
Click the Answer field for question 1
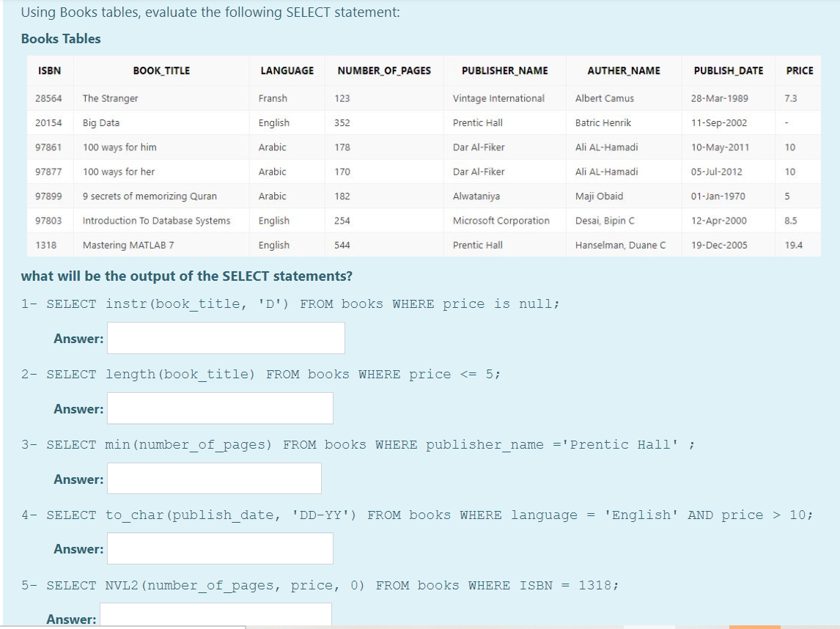225,338
